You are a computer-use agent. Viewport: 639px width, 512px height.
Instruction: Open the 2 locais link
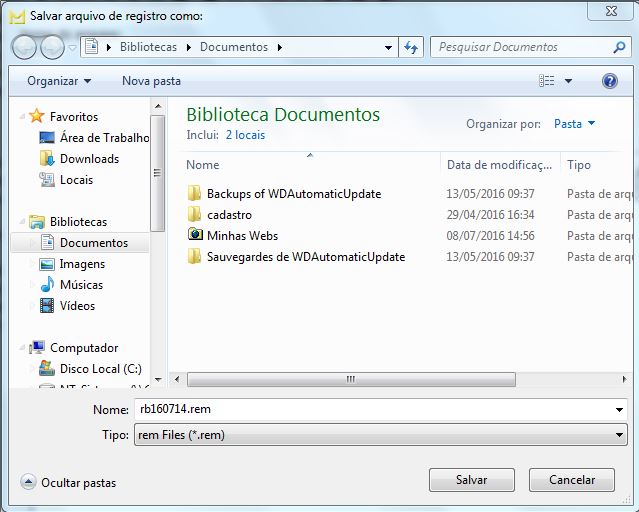pos(245,134)
